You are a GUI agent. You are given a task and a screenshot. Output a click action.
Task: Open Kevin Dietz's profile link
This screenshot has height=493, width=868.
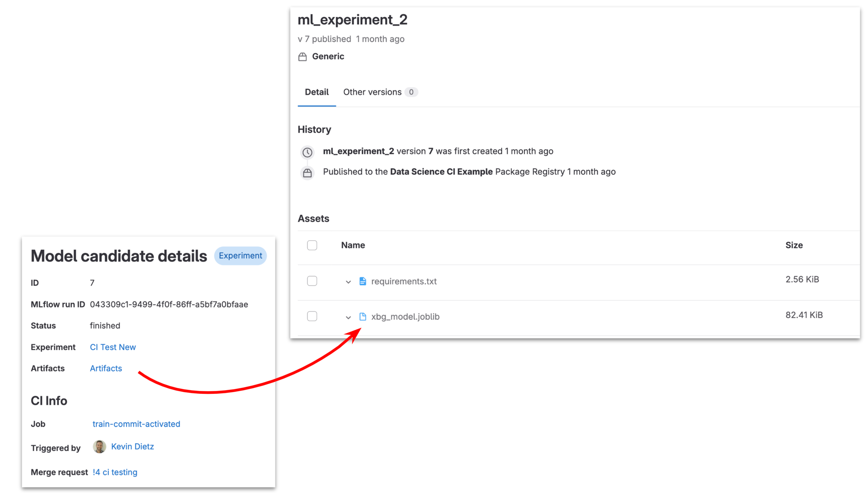point(132,446)
